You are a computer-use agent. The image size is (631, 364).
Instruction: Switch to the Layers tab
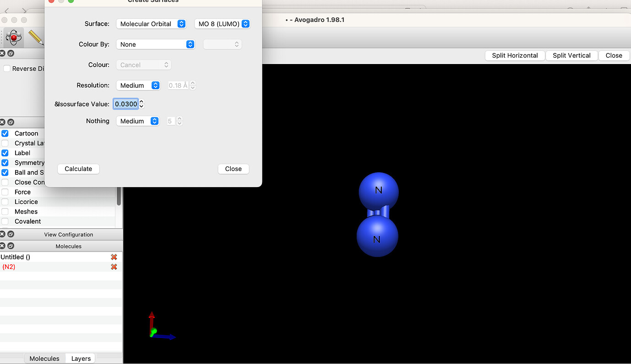pos(80,359)
